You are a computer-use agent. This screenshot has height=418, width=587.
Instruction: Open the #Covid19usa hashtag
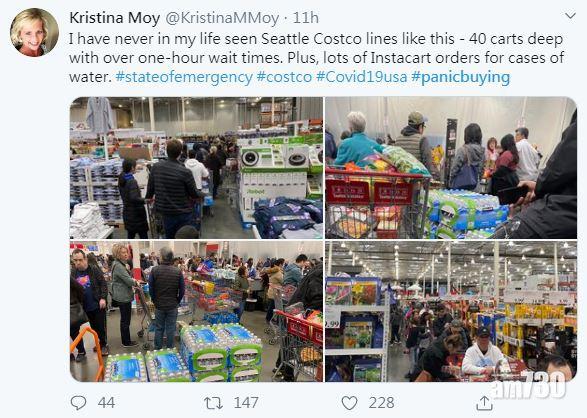(x=362, y=77)
